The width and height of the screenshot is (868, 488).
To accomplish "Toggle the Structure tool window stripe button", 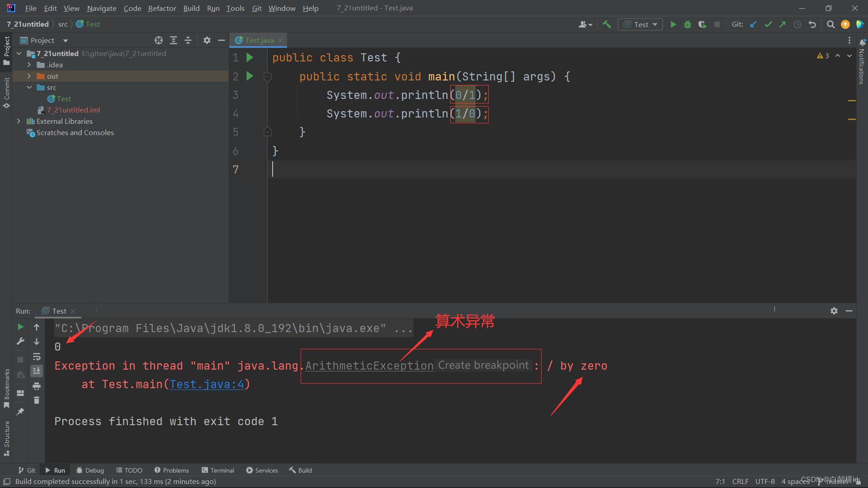I will [6, 438].
